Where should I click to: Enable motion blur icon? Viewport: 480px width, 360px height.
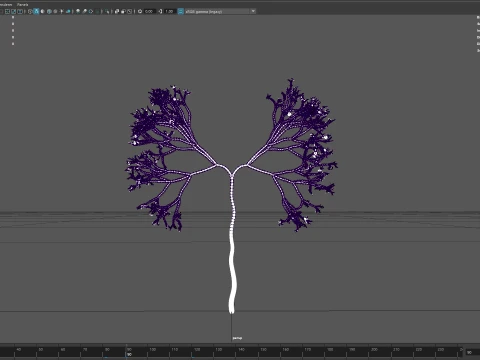tap(84, 11)
